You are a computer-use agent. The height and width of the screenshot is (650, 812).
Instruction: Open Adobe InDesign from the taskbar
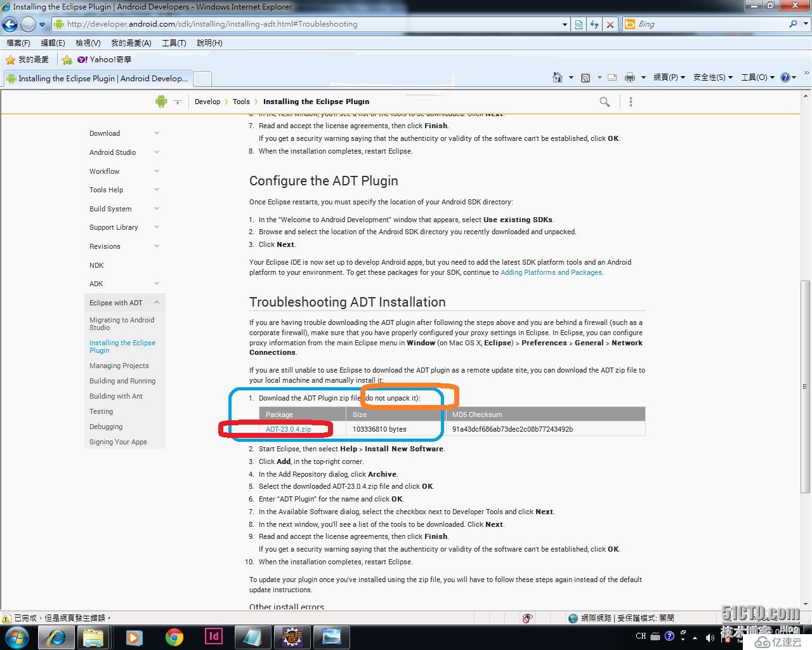pyautogui.click(x=214, y=636)
